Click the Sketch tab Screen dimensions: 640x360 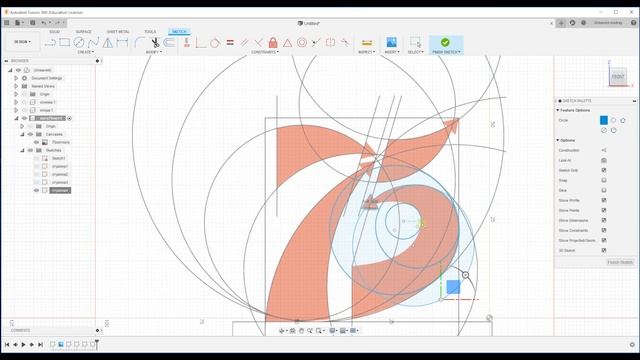tap(179, 31)
